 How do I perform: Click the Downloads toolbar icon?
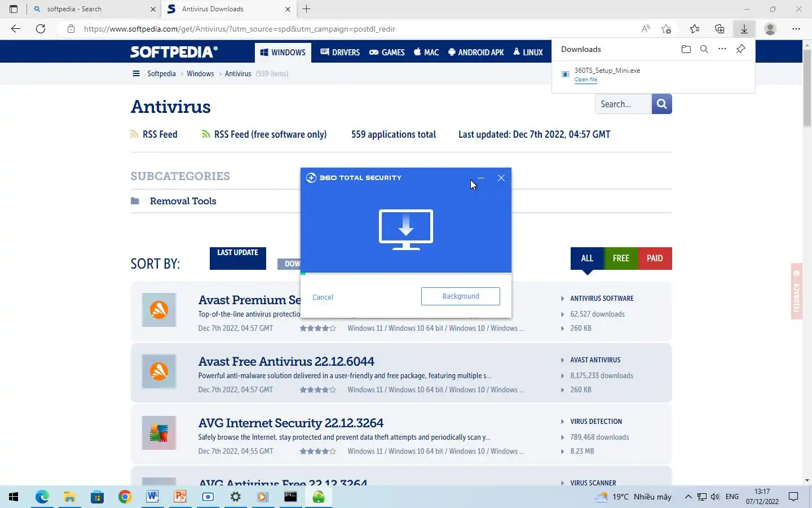744,29
